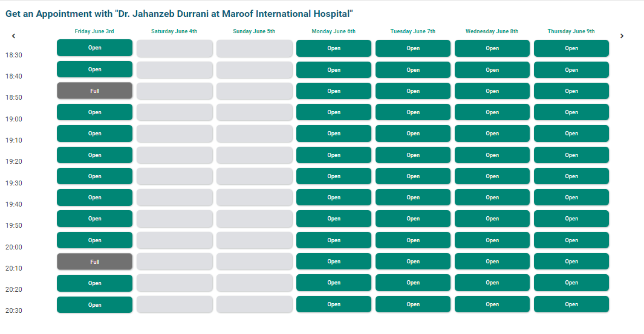Pick Tuesday June 7th 19:50 Open slot
Screen dimensions: 644x334
413,219
